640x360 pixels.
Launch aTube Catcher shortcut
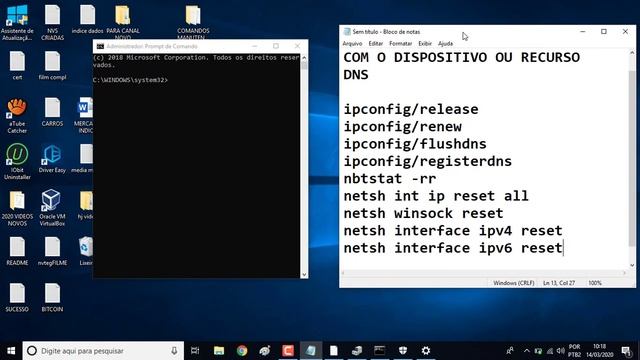click(17, 116)
